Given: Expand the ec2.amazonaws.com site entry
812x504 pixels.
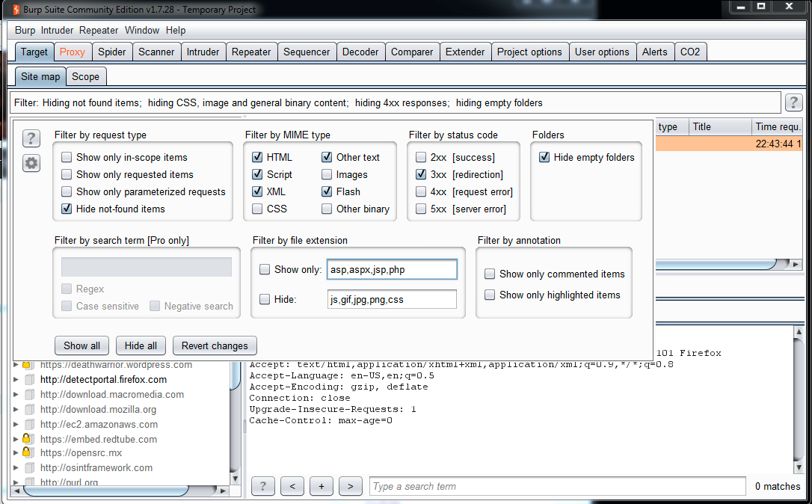Looking at the screenshot, I should coord(16,425).
